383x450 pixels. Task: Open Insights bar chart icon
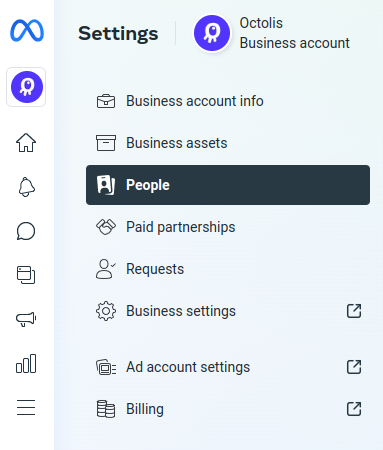click(26, 363)
